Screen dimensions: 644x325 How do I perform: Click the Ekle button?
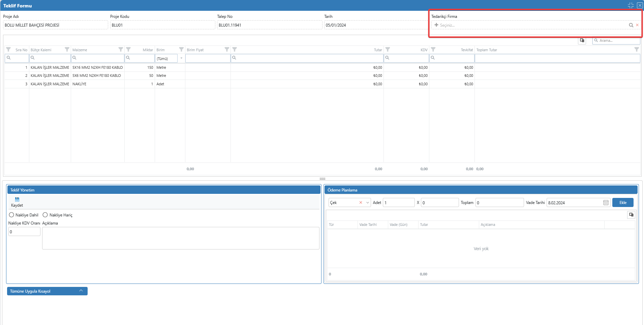(623, 203)
